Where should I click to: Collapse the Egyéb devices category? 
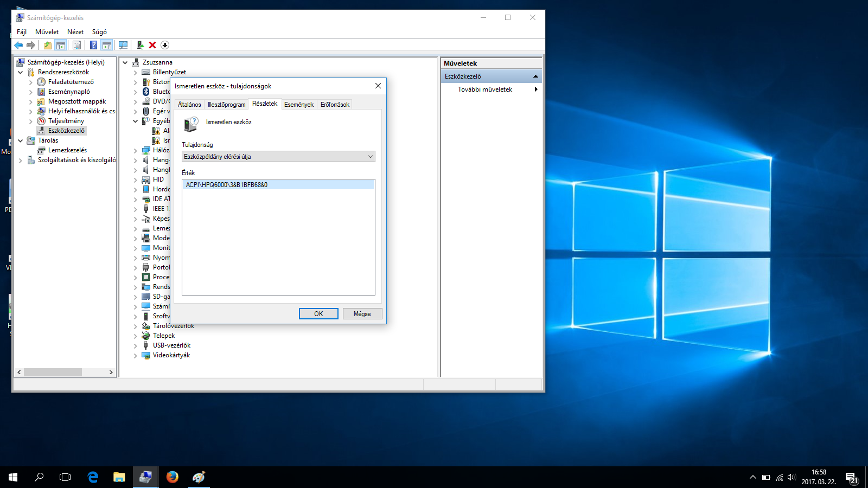tap(136, 121)
